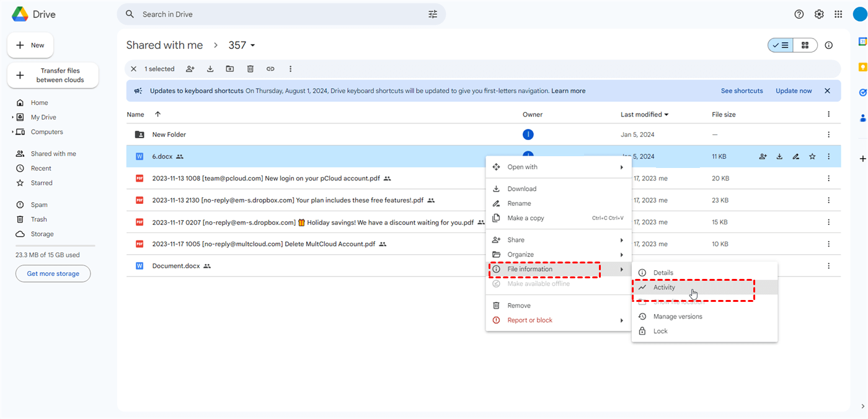This screenshot has height=419, width=868.
Task: Expand the My Drive tree
Action: point(13,118)
